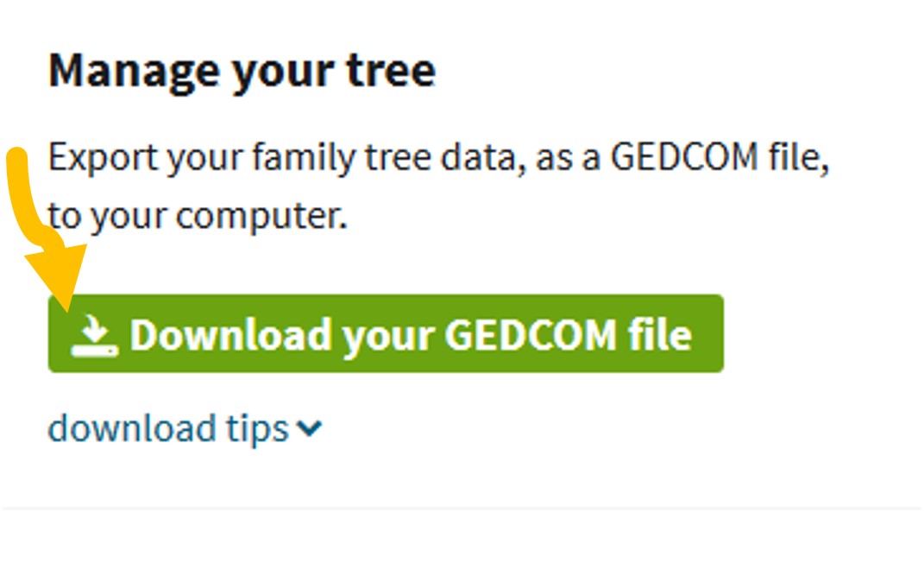Select the word Export in the description
This screenshot has width=924, height=563.
103,159
